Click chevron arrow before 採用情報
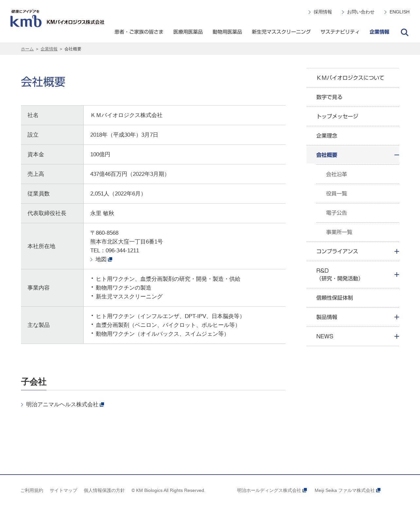The image size is (420, 505). [x=309, y=12]
